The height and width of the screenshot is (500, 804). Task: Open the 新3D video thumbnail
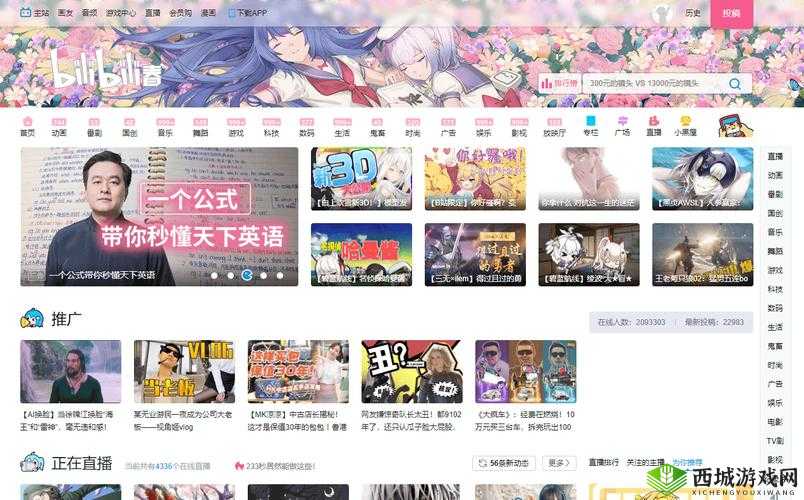pos(361,178)
